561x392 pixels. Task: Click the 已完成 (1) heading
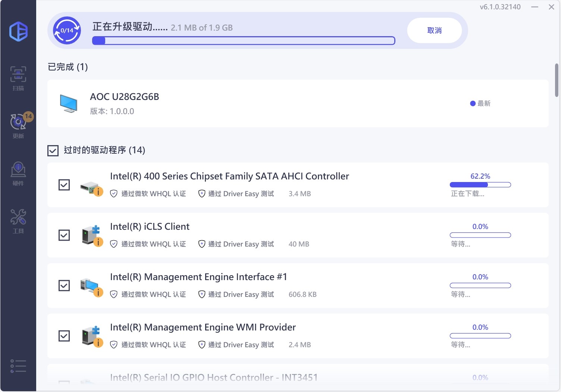(68, 67)
